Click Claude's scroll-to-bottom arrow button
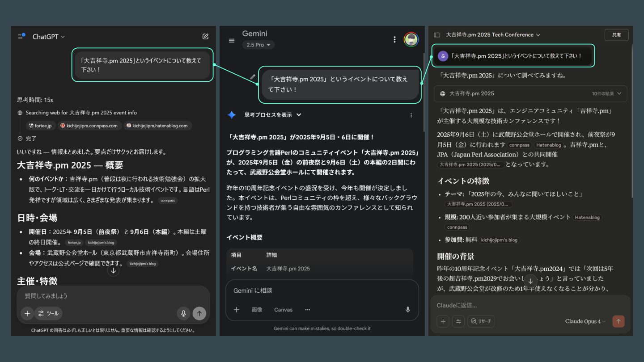 point(530,281)
